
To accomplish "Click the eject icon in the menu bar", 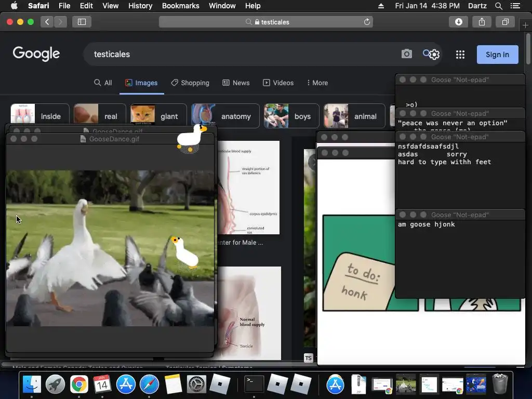I will (381, 6).
